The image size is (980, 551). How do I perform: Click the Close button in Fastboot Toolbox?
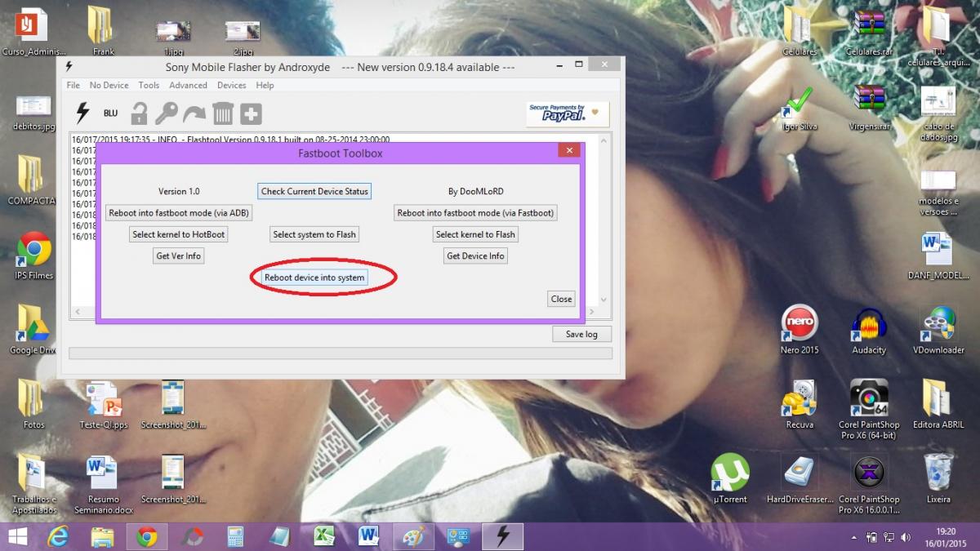[x=561, y=299]
